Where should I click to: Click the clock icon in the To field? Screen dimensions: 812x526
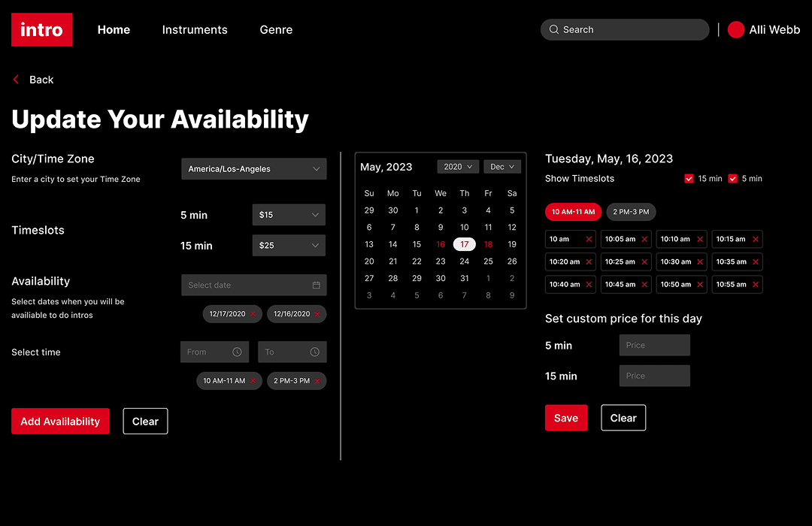point(315,352)
